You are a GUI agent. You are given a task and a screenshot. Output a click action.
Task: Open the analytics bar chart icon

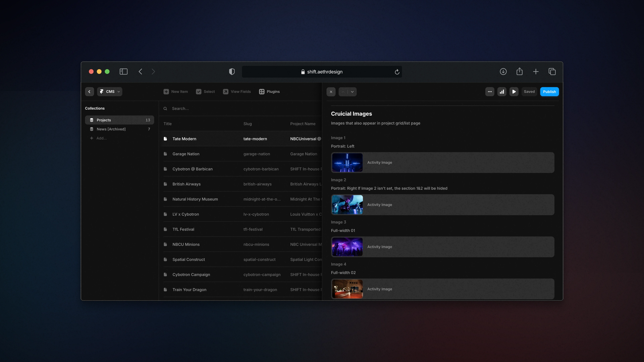coord(502,92)
